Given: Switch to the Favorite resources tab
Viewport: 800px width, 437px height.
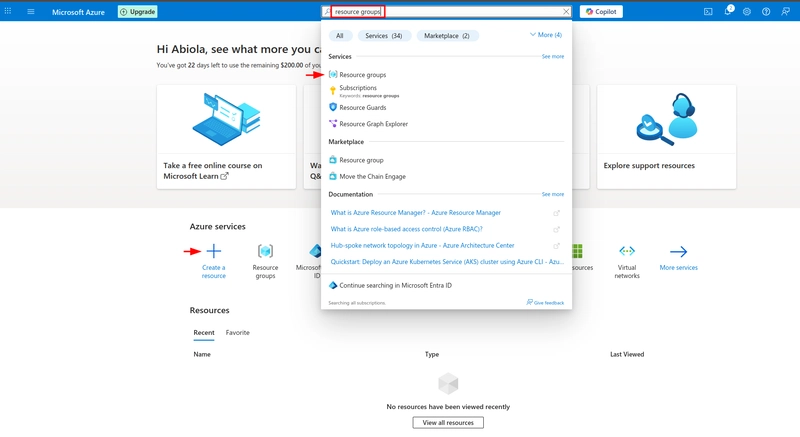Looking at the screenshot, I should (238, 332).
